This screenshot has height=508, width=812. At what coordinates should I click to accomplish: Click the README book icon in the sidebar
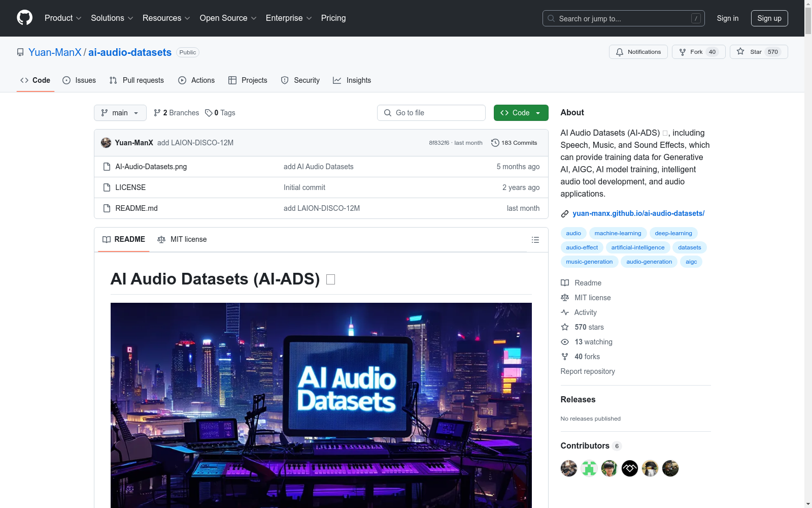pos(564,283)
